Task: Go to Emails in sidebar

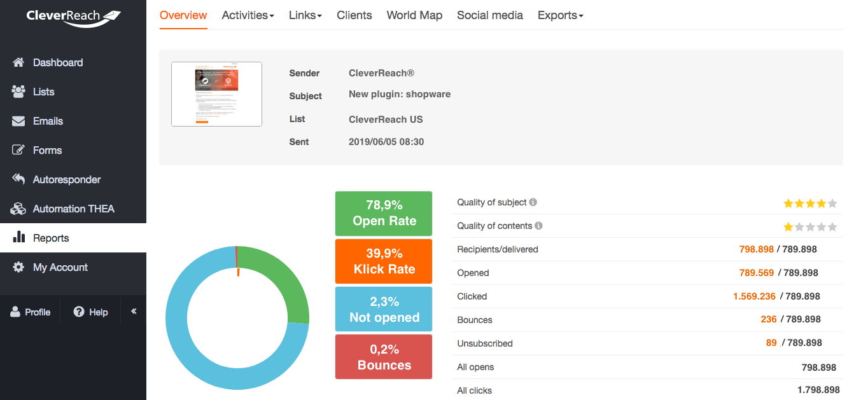Action: click(x=73, y=121)
